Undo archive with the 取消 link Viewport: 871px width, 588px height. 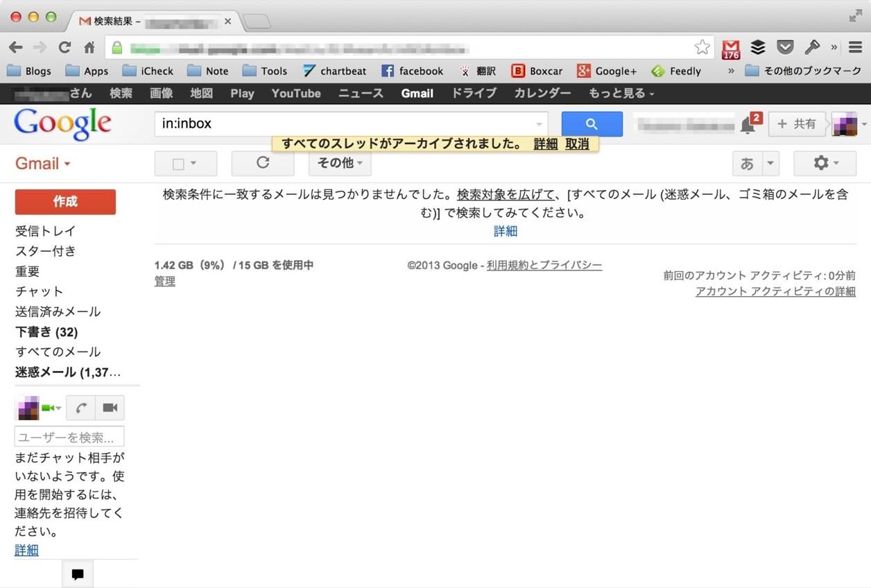pos(577,144)
